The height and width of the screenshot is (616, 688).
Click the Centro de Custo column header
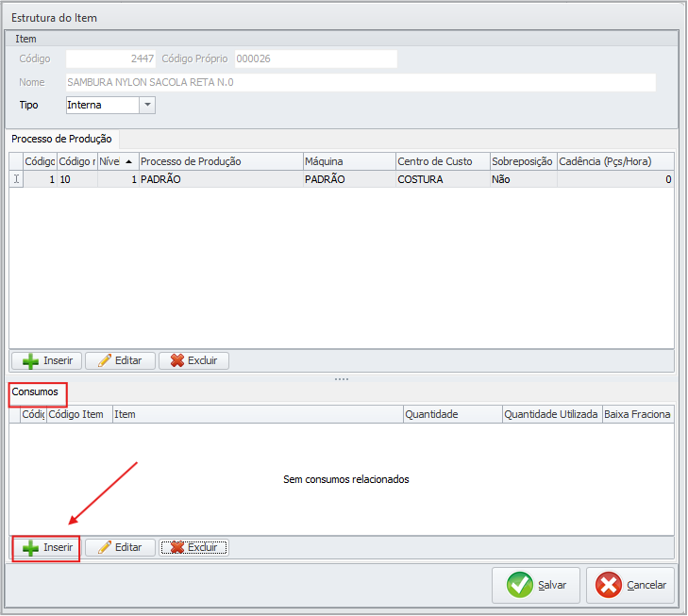(441, 161)
